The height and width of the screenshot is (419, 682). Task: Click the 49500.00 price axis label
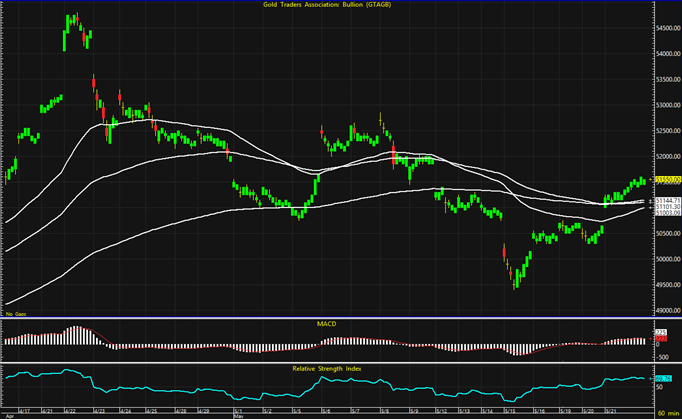click(666, 284)
